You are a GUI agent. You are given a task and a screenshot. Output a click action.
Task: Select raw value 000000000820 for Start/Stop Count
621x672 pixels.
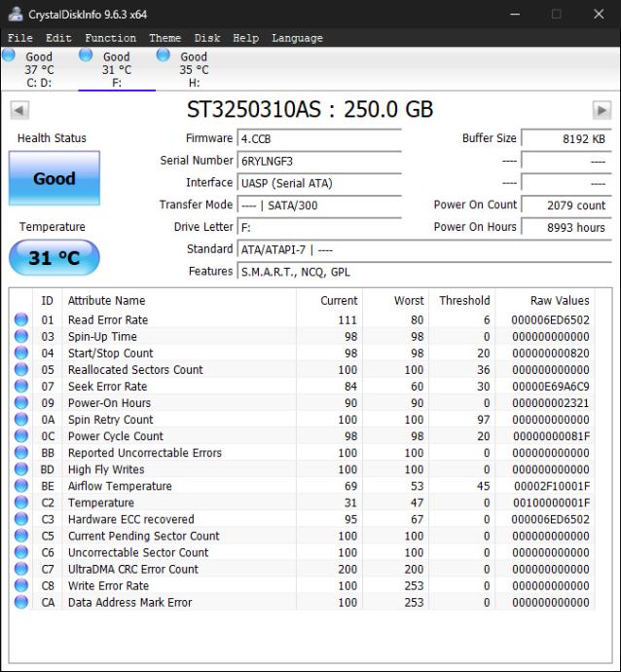point(551,353)
